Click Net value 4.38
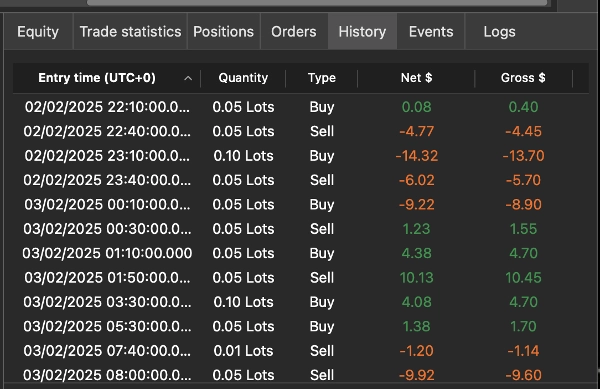 point(416,254)
